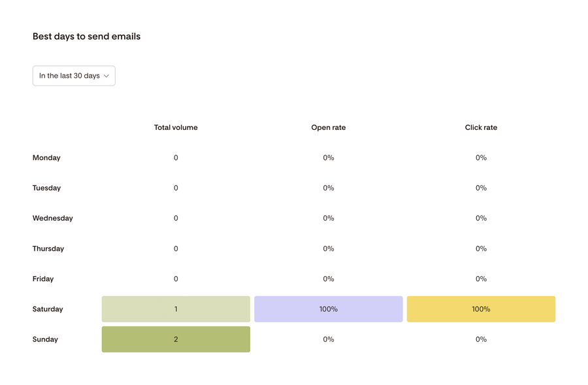Select the 'Open rate' column header
The image size is (588, 385).
[329, 127]
